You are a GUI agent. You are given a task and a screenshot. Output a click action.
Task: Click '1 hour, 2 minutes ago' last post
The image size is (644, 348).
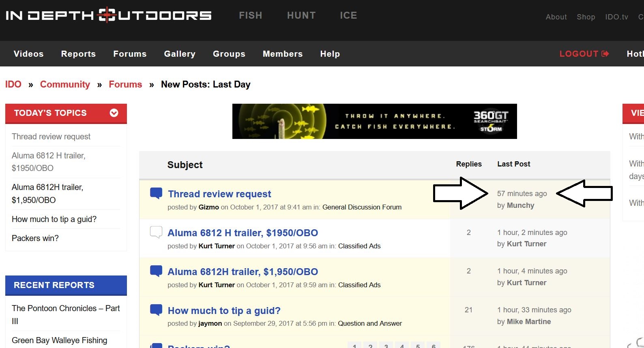(x=532, y=233)
